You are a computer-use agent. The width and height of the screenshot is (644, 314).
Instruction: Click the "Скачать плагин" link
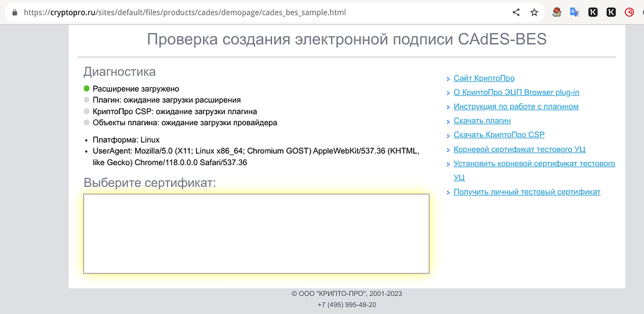tap(482, 121)
